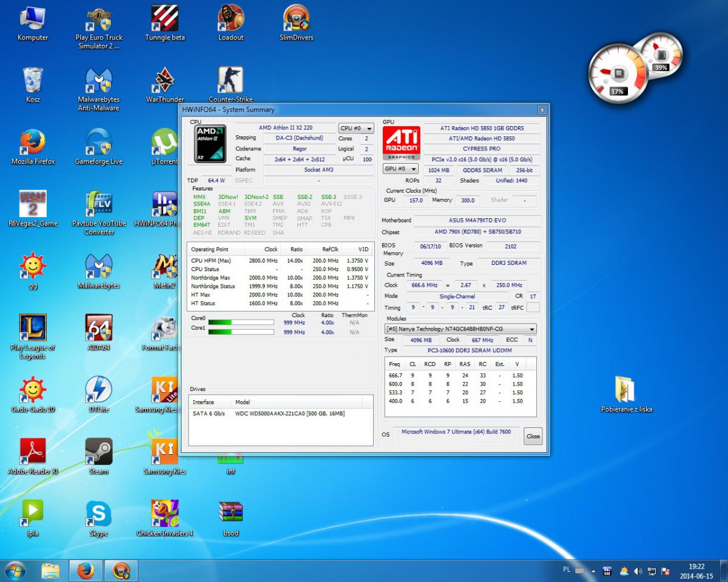This screenshot has height=582, width=728.
Task: Click the PC3-10600 DDR3 SDRAM UDIMM field
Action: pos(470,350)
